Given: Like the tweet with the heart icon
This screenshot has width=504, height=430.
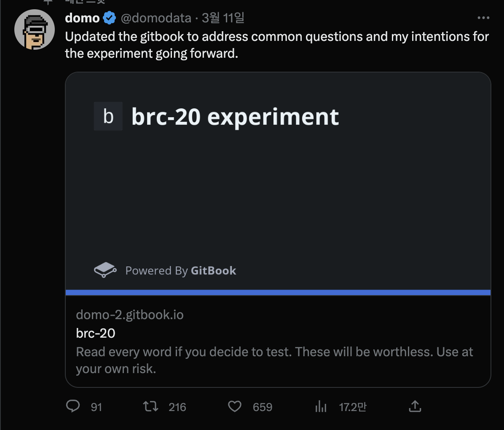Looking at the screenshot, I should (235, 406).
